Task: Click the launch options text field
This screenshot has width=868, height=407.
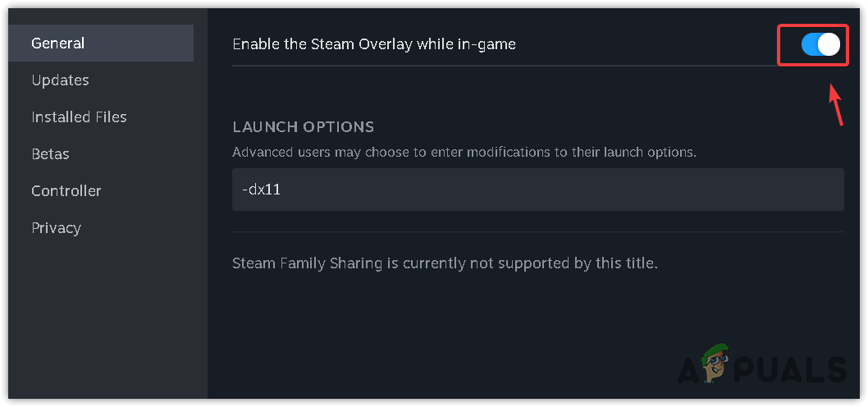Action: pyautogui.click(x=537, y=190)
